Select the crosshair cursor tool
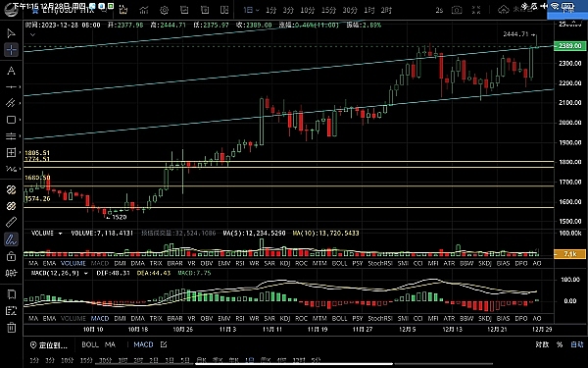The width and height of the screenshot is (588, 368). point(11,50)
